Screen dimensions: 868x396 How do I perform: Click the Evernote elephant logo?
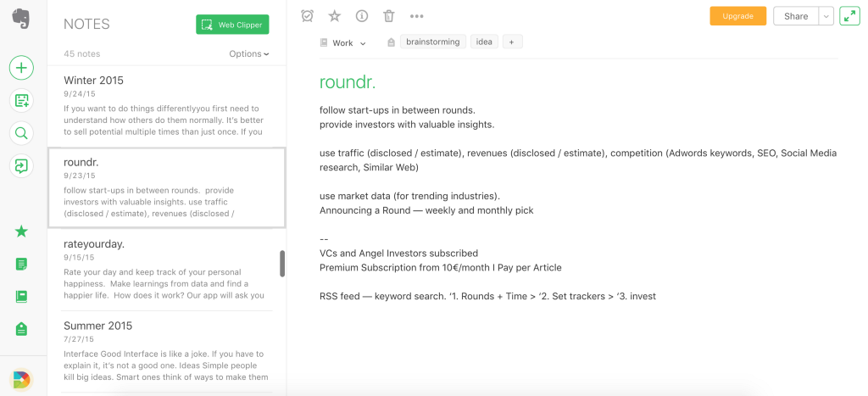pyautogui.click(x=22, y=20)
